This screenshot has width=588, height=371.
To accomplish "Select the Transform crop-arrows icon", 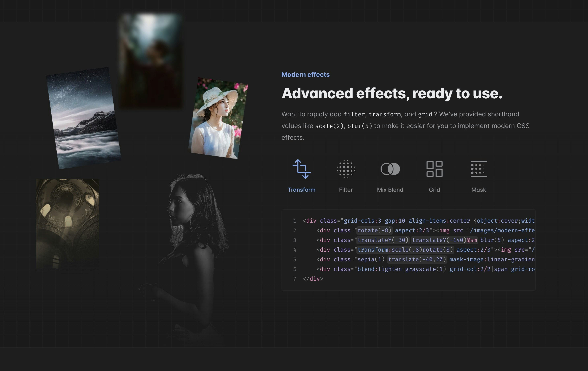I will 302,169.
